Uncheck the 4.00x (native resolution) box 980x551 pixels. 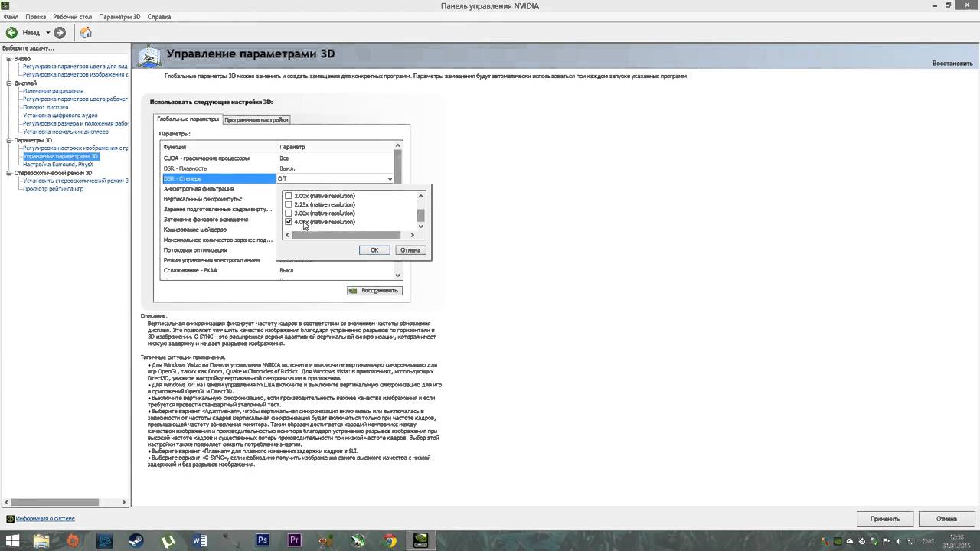289,222
